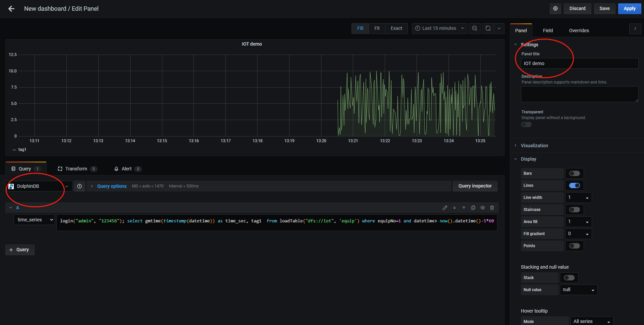This screenshot has height=325, width=644.
Task: Disable query A with the eye icon
Action: (x=483, y=208)
